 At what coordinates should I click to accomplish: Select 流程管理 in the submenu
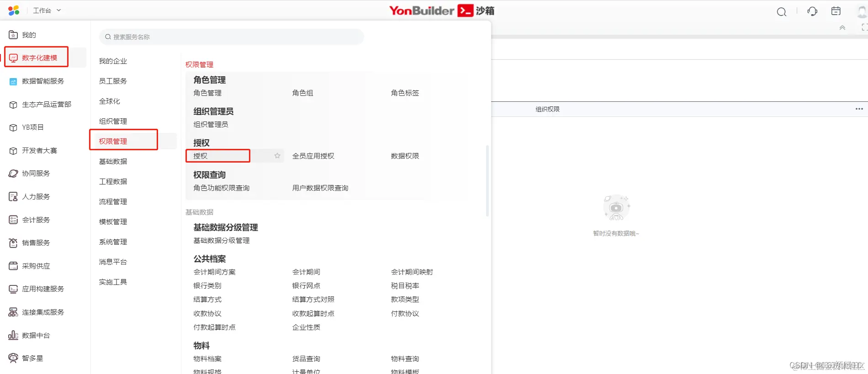pyautogui.click(x=113, y=202)
